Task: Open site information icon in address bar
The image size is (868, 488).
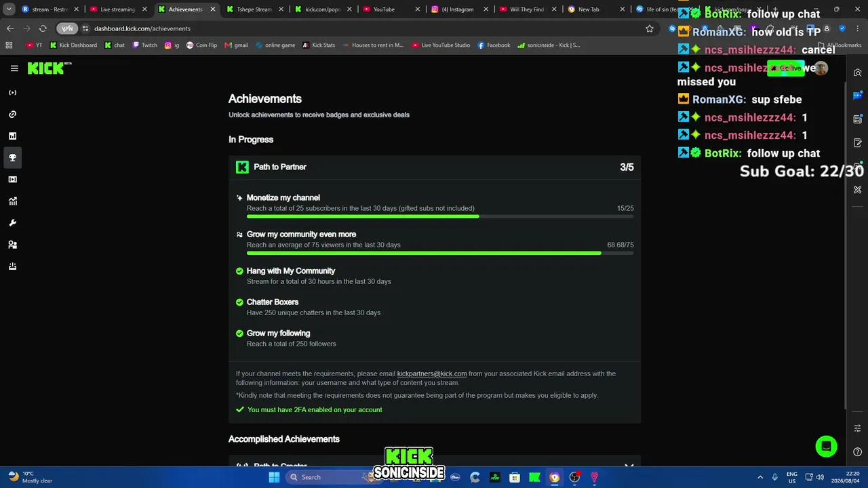Action: (x=85, y=28)
